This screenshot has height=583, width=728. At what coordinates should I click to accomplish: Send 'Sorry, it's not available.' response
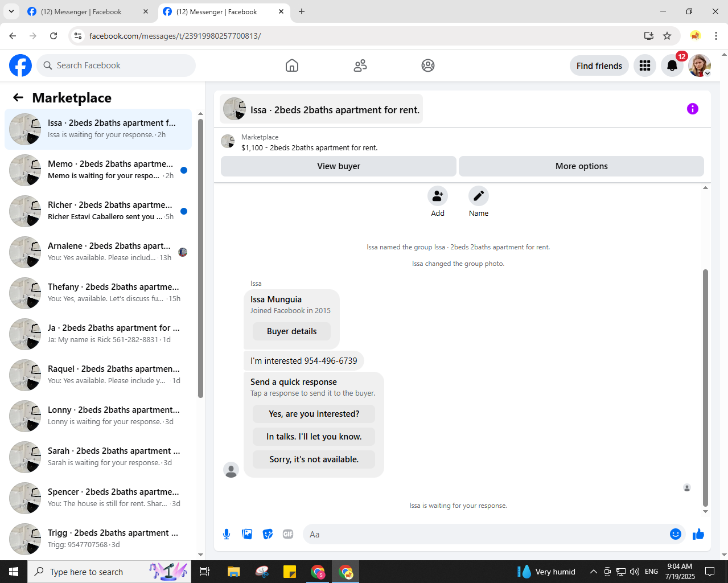(314, 459)
